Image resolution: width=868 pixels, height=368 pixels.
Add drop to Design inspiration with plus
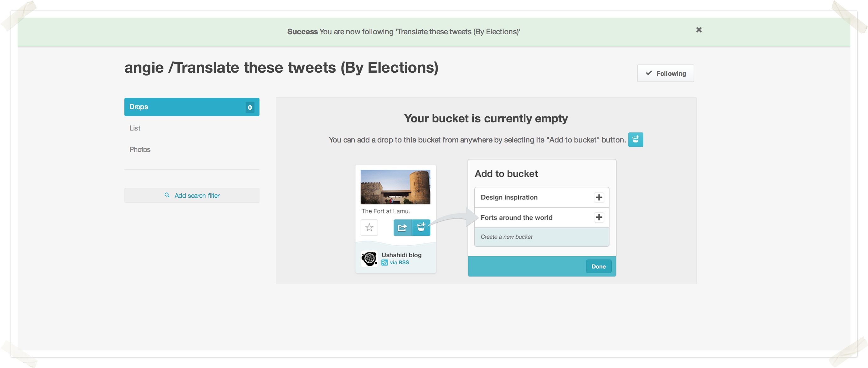tap(598, 197)
